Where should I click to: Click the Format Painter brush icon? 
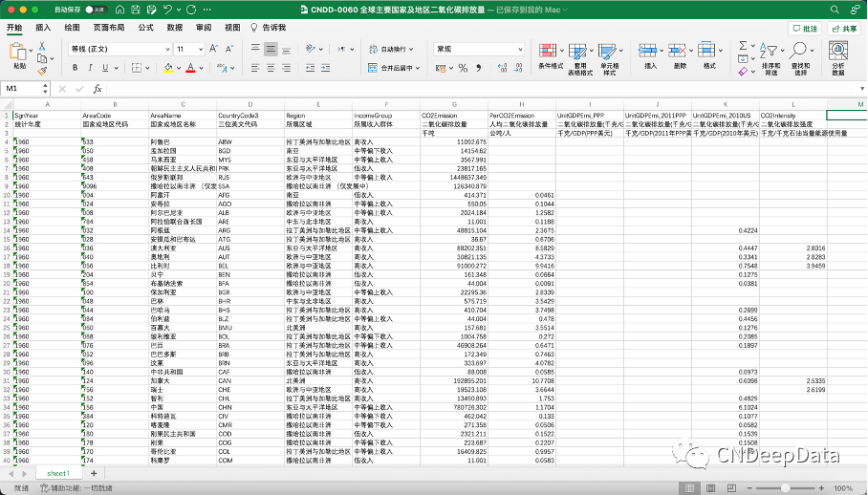[42, 71]
